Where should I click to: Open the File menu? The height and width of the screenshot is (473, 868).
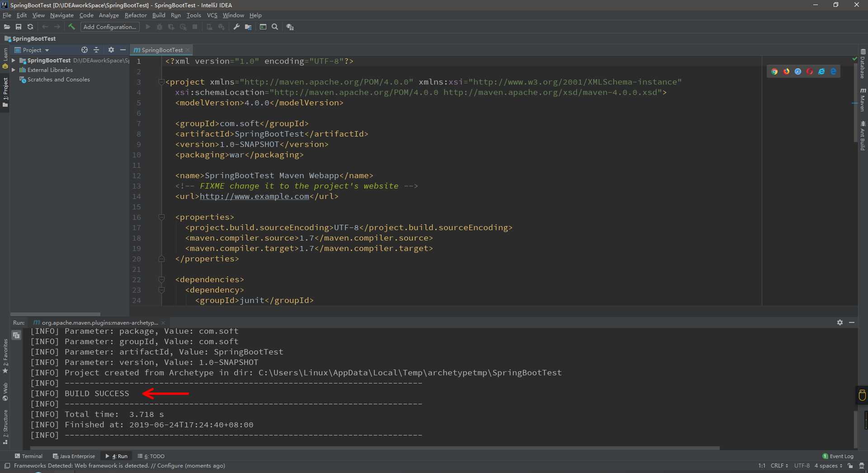coord(7,15)
